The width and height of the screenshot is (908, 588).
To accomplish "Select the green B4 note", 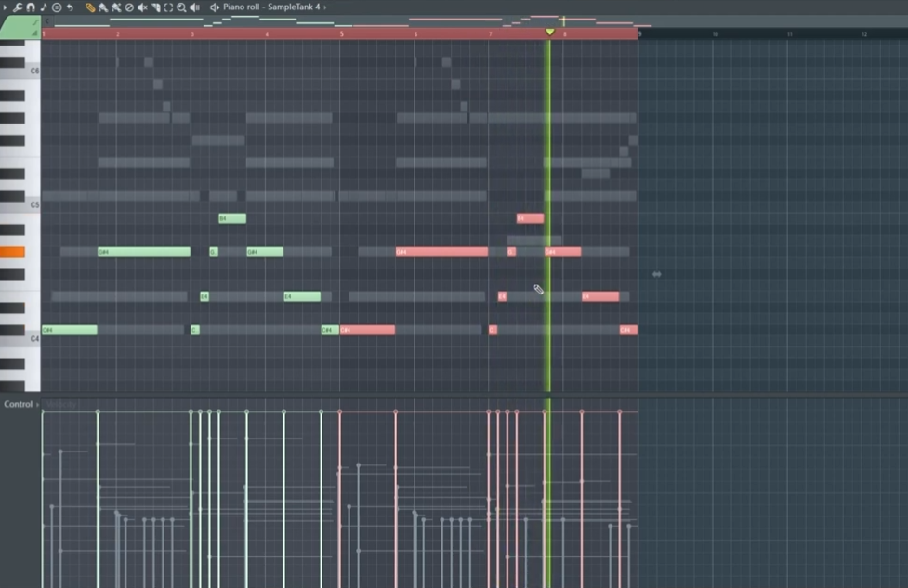I will point(232,218).
